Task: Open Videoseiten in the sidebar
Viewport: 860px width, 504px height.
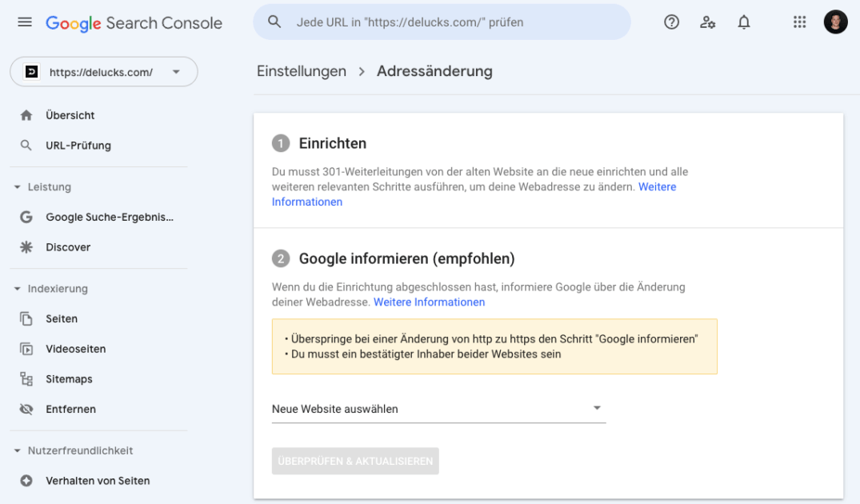Action: click(x=75, y=349)
